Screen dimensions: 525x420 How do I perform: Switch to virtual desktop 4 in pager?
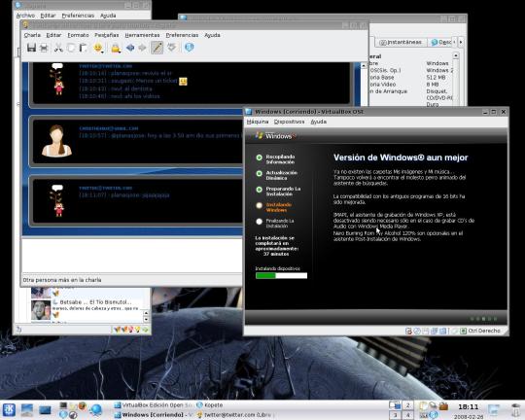pos(407,415)
